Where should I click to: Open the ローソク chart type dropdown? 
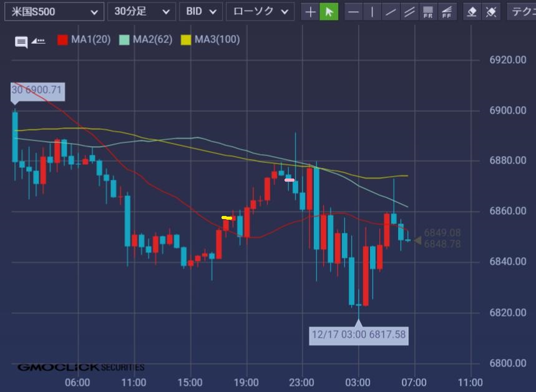tap(260, 12)
